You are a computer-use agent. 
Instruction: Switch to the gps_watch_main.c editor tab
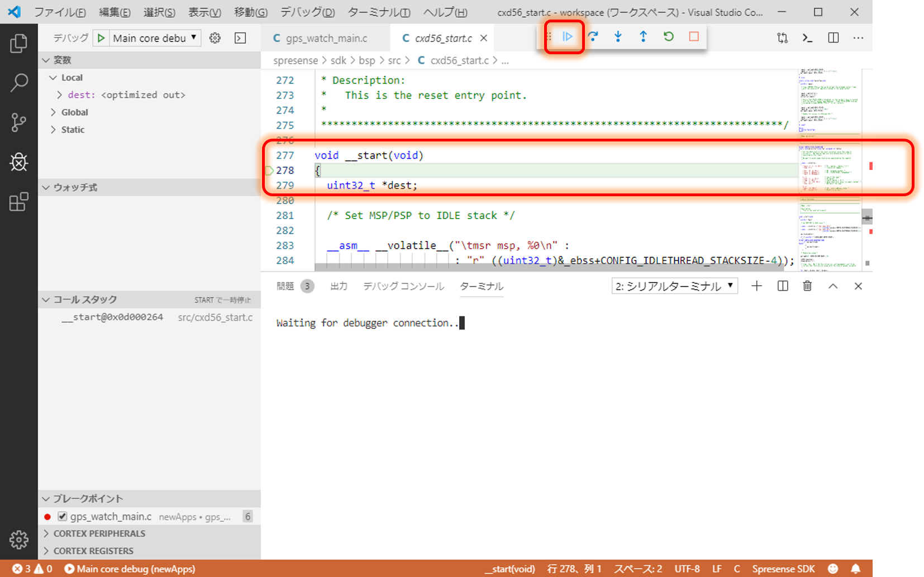[x=326, y=38]
